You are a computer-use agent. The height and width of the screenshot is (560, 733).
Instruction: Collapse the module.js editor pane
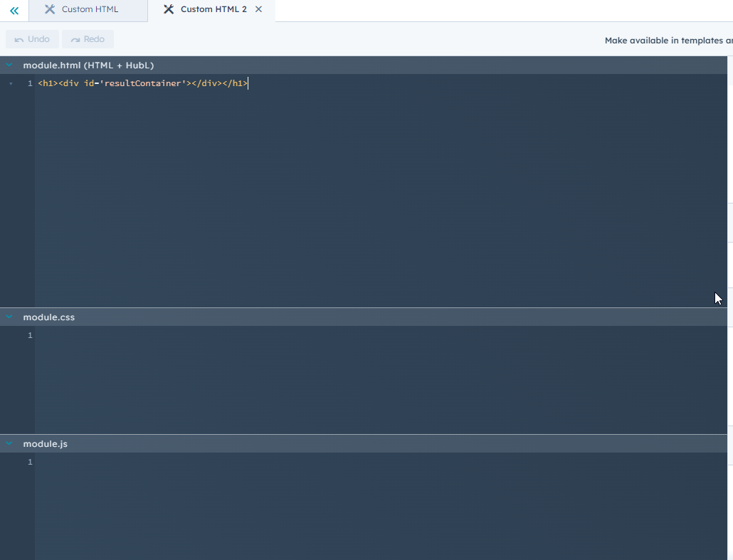9,443
